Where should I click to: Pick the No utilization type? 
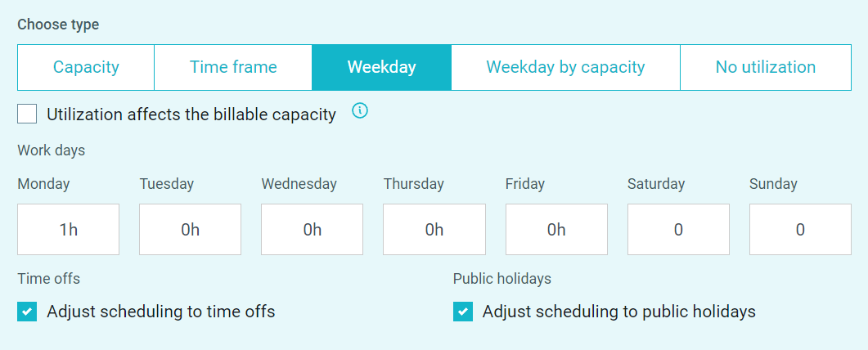click(x=766, y=67)
